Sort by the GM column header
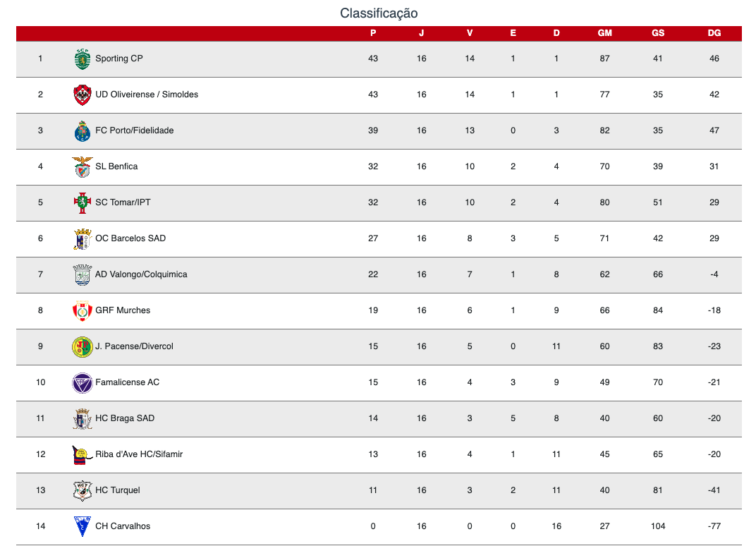This screenshot has height=558, width=756. (604, 33)
